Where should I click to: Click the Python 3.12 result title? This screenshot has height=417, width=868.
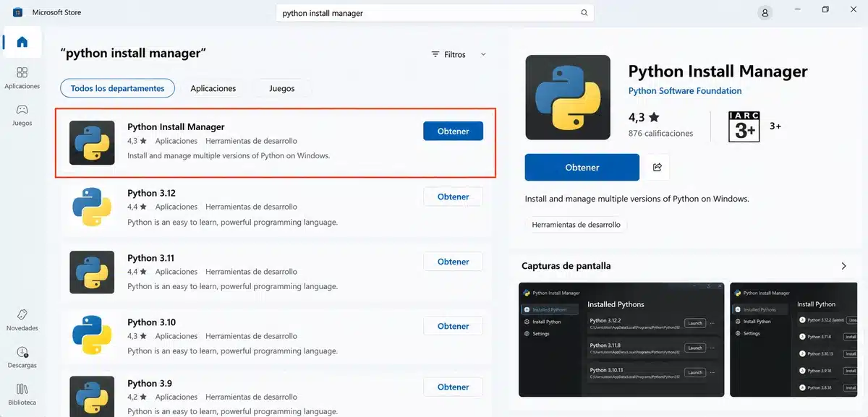(151, 193)
